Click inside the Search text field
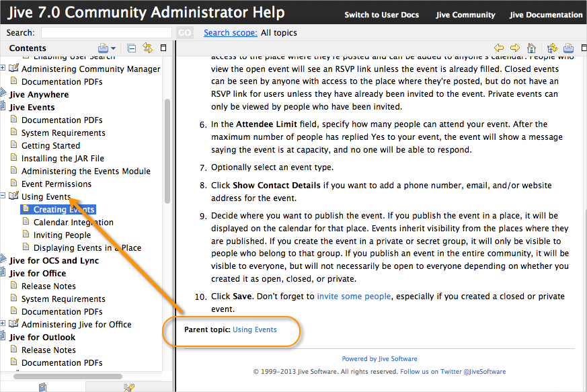587x392 pixels. [x=106, y=33]
